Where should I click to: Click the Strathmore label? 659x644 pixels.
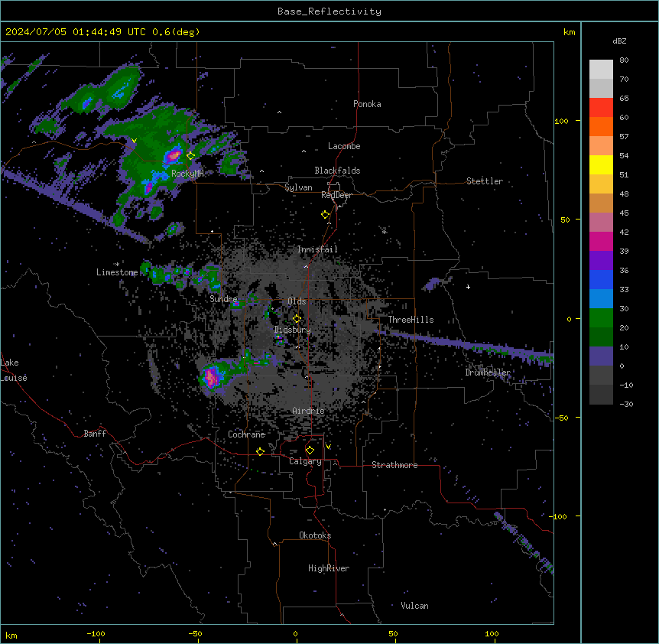click(394, 465)
